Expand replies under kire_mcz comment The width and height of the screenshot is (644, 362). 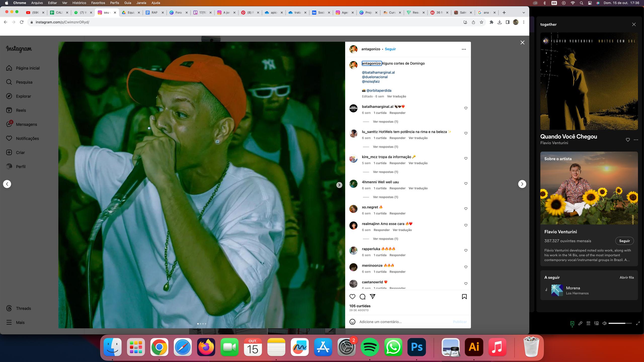[x=385, y=172]
